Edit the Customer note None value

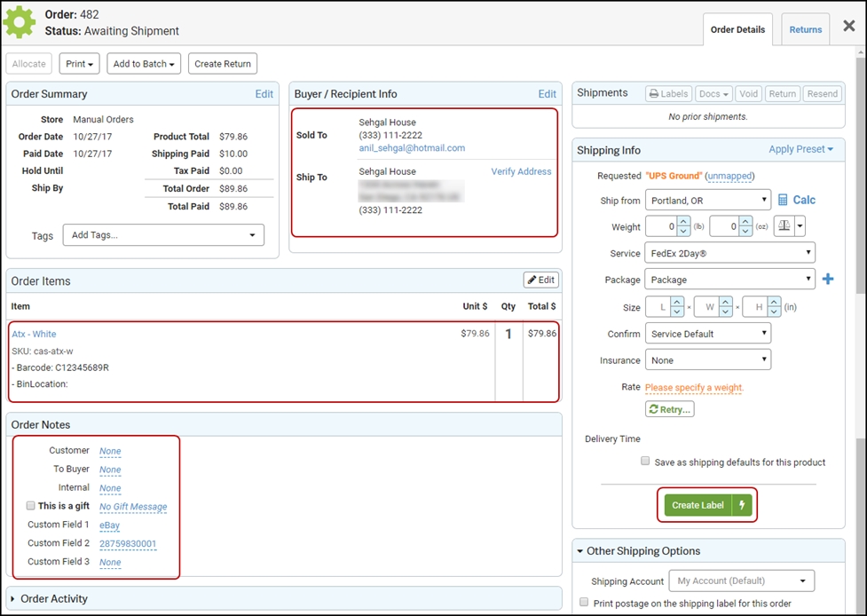coord(110,451)
